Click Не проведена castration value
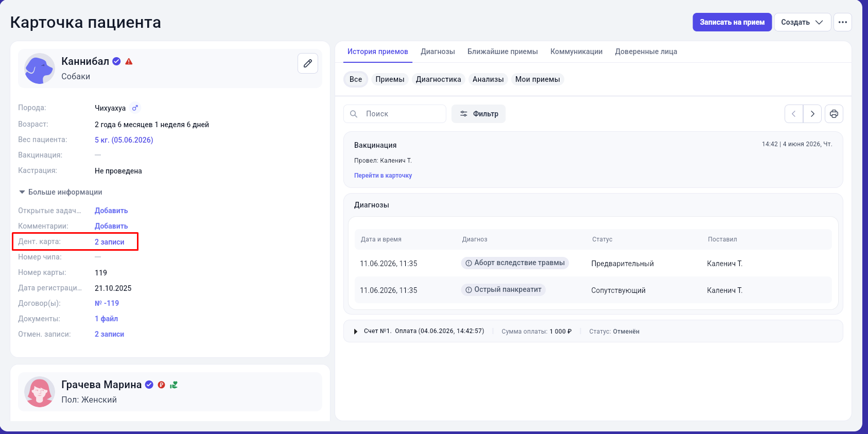The image size is (868, 434). (118, 171)
